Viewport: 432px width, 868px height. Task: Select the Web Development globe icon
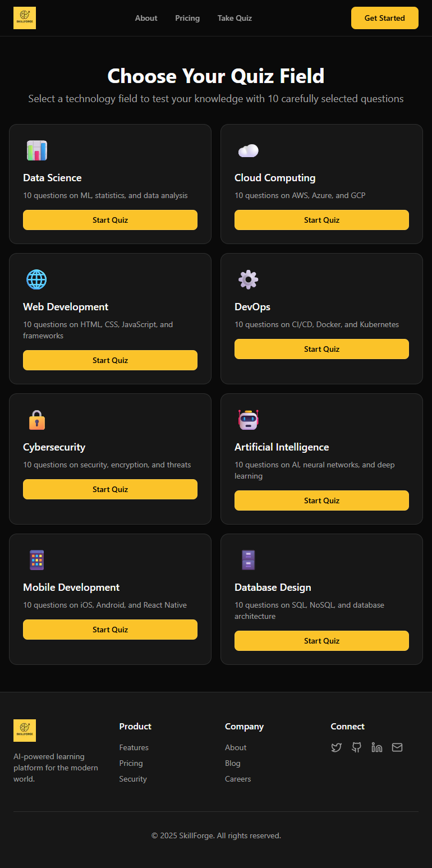click(x=36, y=279)
